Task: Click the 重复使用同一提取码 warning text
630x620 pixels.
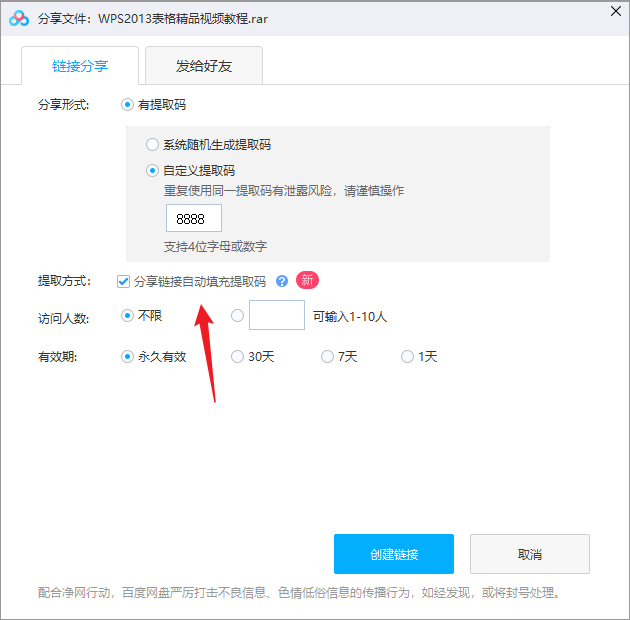Action: click(x=284, y=190)
